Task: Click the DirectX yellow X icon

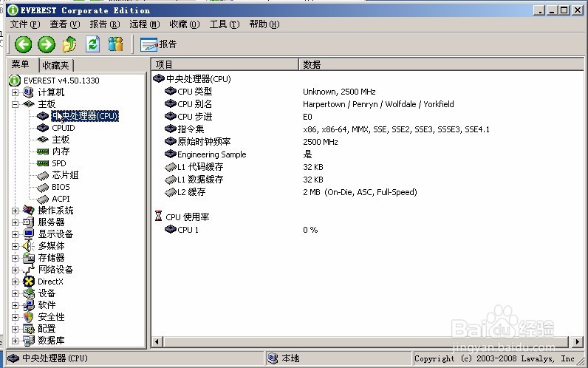Action: pyautogui.click(x=29, y=282)
